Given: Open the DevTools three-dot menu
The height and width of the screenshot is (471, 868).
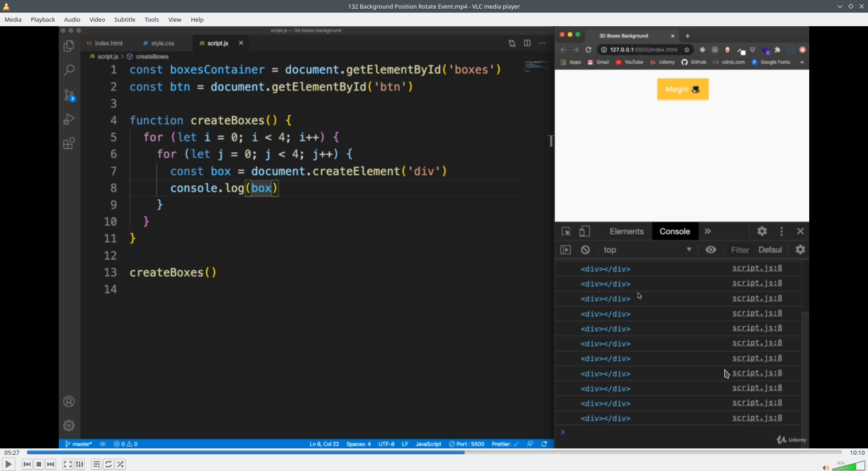Looking at the screenshot, I should click(x=782, y=231).
